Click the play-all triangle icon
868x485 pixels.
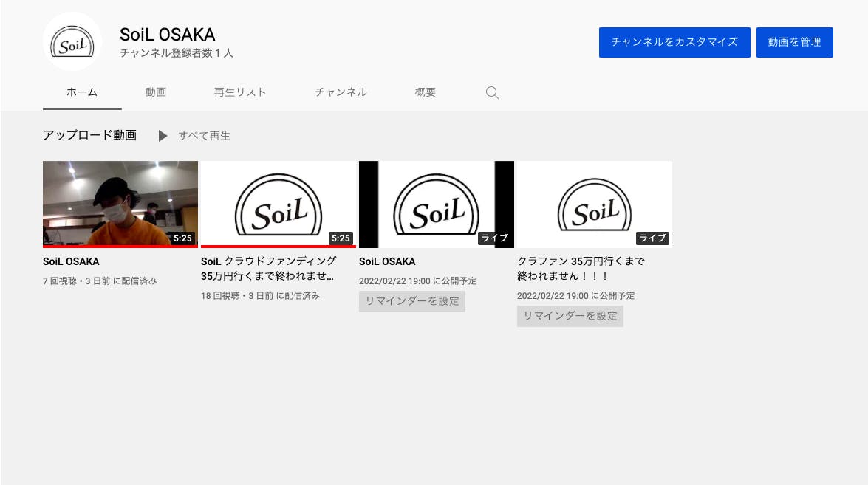(x=163, y=136)
